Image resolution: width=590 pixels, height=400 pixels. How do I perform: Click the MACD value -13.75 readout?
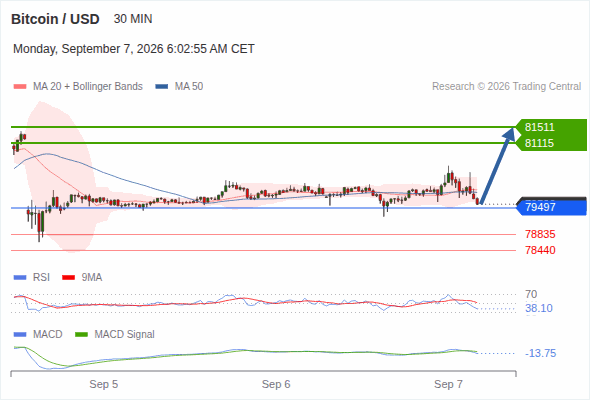pos(540,353)
